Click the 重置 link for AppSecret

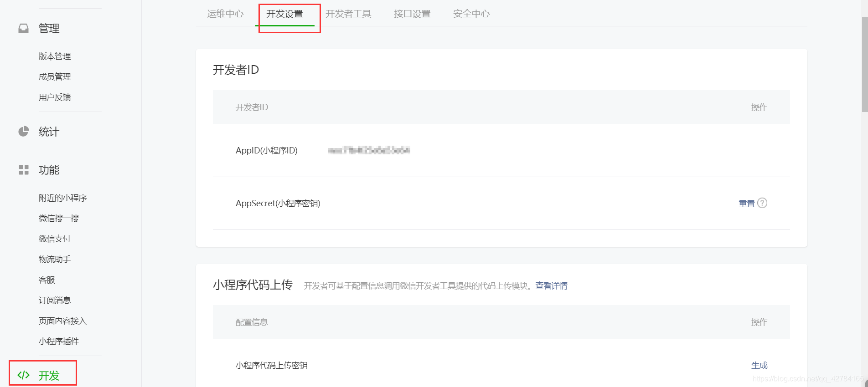pos(747,204)
